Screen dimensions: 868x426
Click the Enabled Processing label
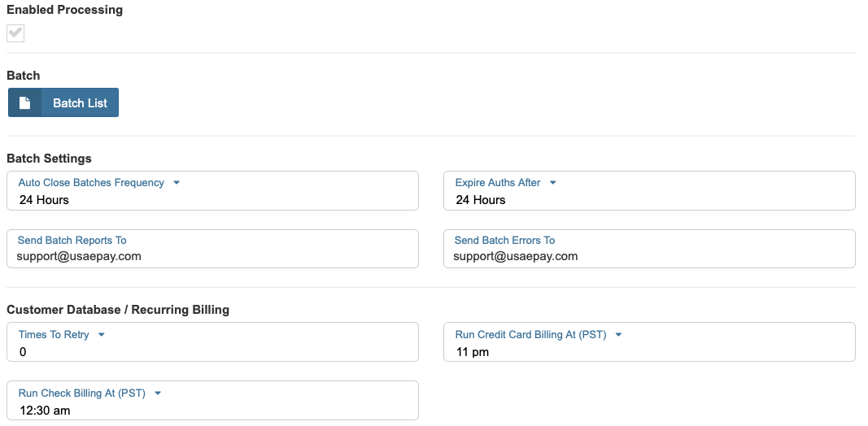click(65, 11)
